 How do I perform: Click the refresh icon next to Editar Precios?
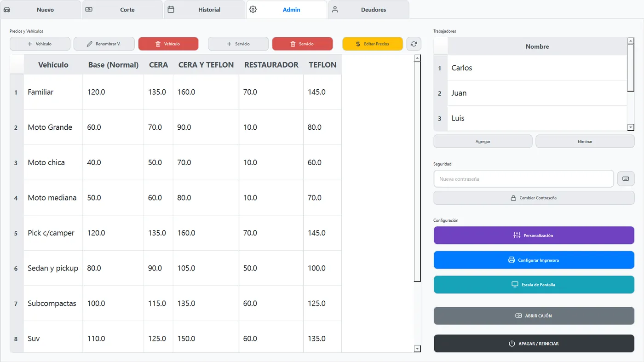point(414,44)
